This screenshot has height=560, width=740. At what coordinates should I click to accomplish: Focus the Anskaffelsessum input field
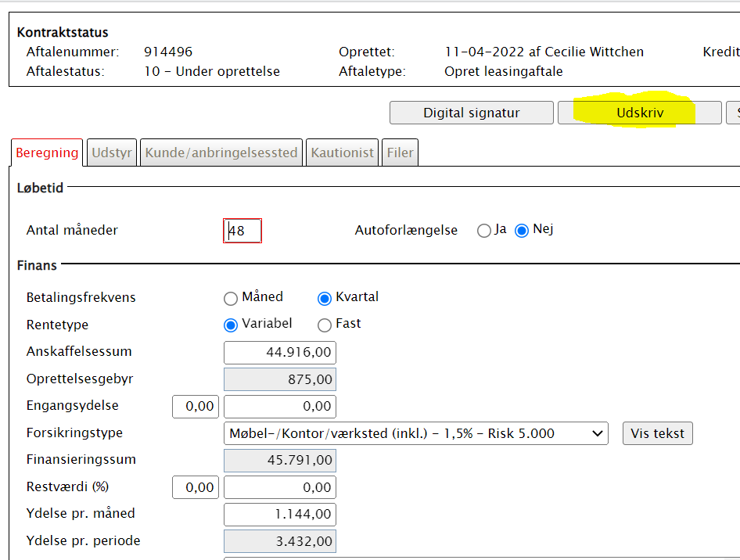pyautogui.click(x=279, y=352)
